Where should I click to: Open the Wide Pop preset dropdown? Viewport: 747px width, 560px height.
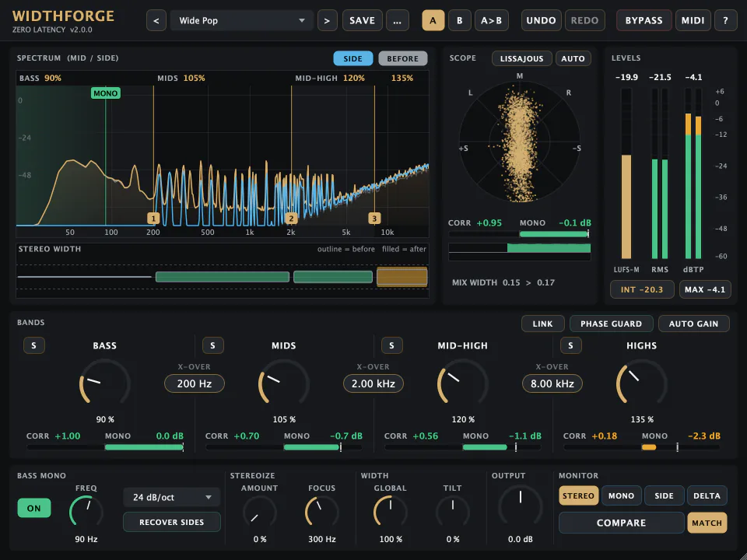241,20
